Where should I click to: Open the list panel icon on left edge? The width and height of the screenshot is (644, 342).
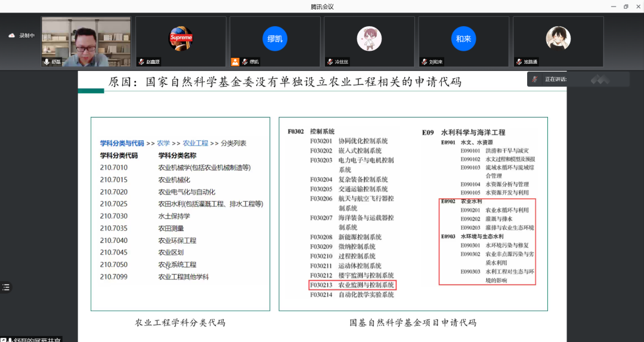(x=5, y=287)
